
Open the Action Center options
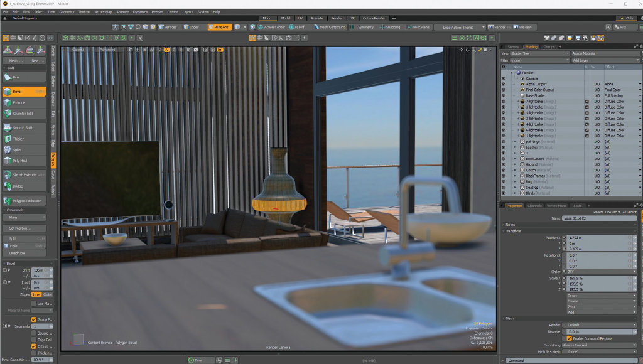coord(271,27)
